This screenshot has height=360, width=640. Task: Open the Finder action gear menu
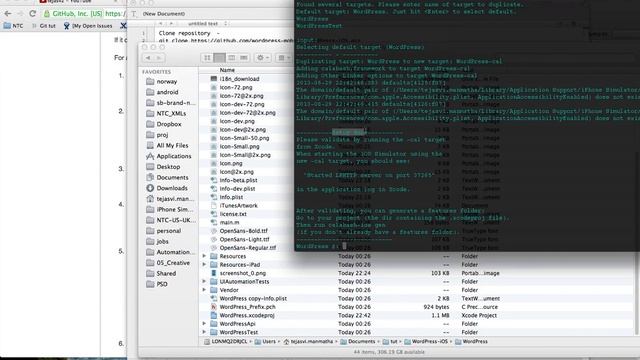(262, 58)
